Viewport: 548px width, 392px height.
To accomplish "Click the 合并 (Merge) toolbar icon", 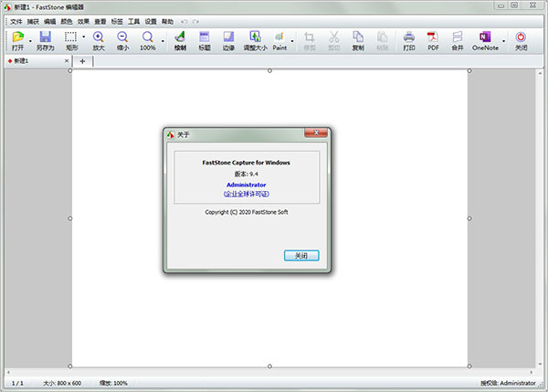I will pyautogui.click(x=458, y=37).
